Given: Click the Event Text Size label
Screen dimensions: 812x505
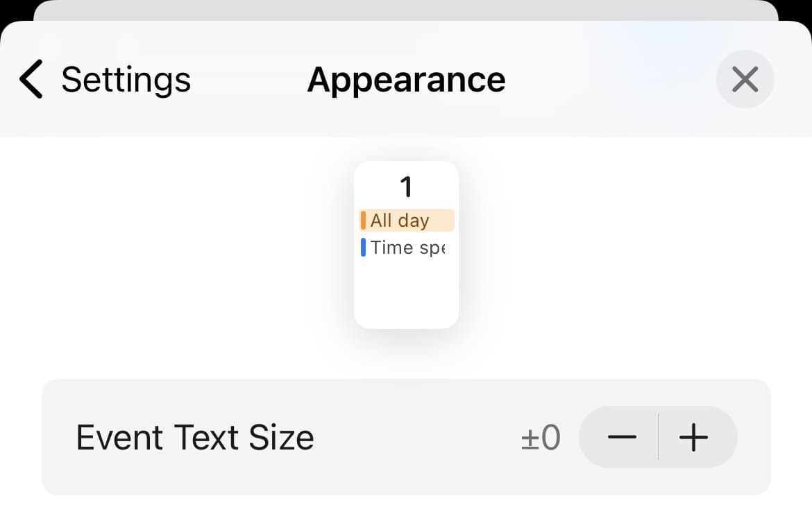Looking at the screenshot, I should [x=194, y=438].
